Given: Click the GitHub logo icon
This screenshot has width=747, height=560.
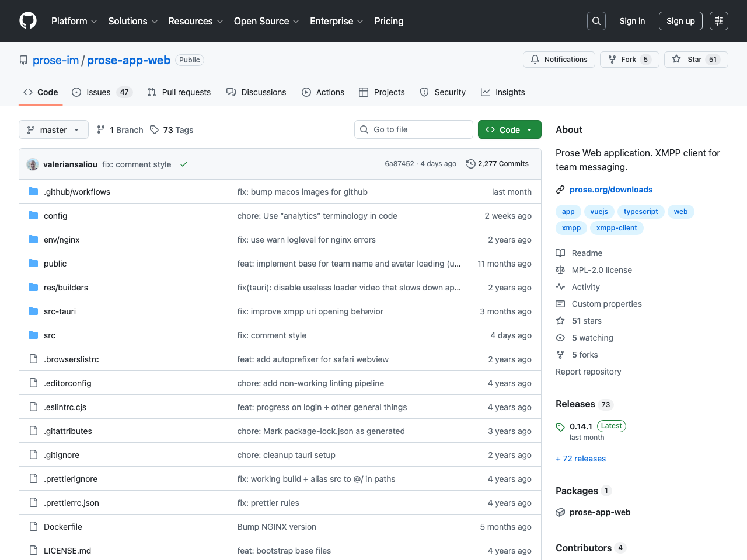Looking at the screenshot, I should pos(28,21).
